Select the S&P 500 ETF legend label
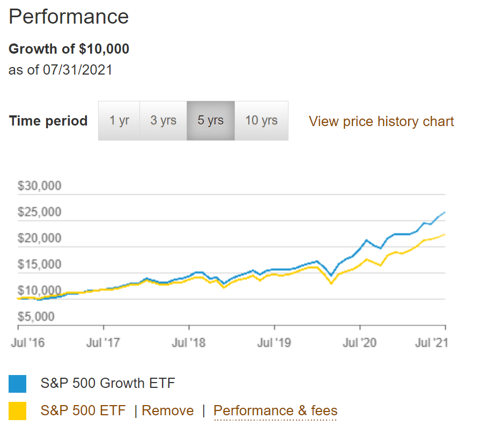The height and width of the screenshot is (448, 488). 83,410
